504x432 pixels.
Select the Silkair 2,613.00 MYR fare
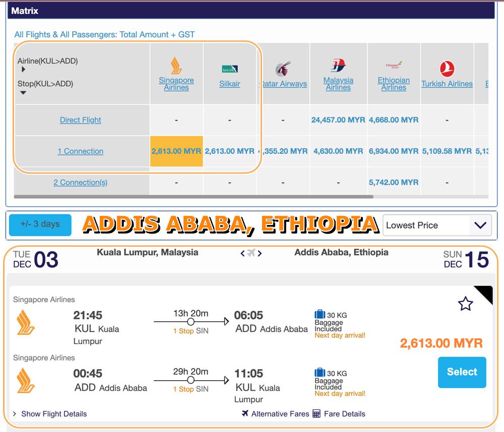(x=229, y=151)
